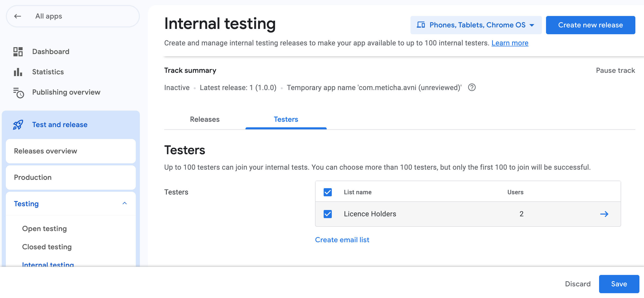Click Pause track

615,70
